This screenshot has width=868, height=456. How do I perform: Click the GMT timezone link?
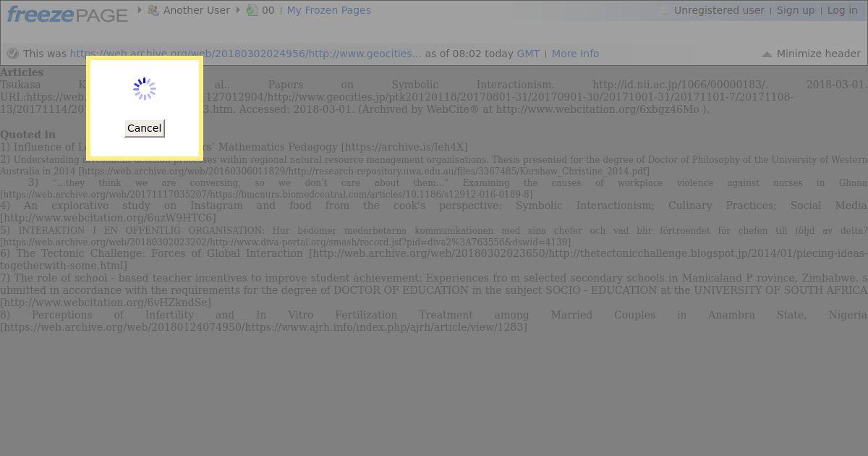tap(528, 54)
